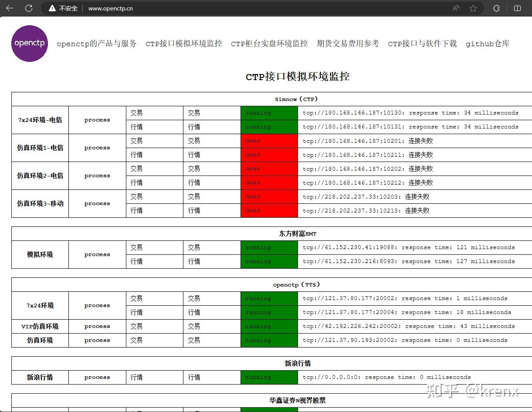
Task: Click the running status of VIP仿真环境
Action: point(269,326)
